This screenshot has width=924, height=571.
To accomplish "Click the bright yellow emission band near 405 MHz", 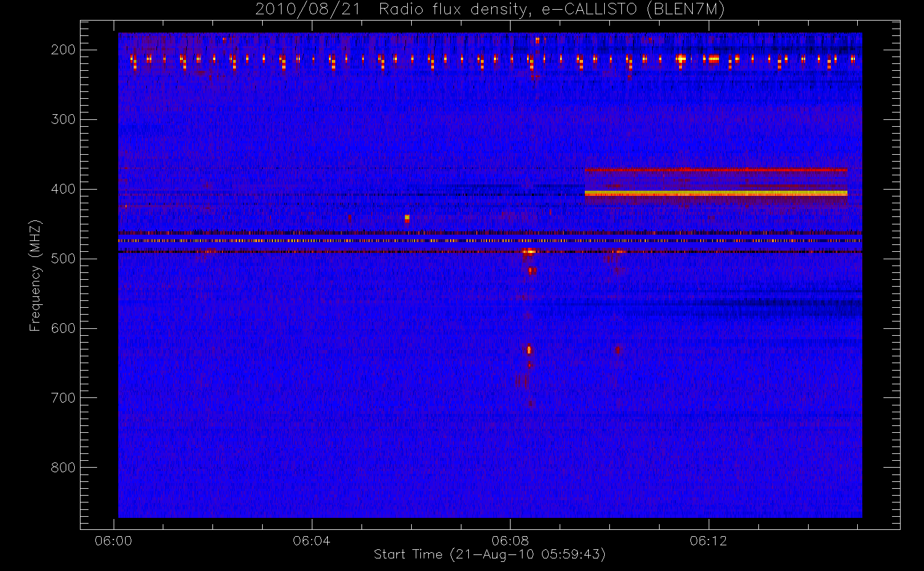I will coord(716,194).
